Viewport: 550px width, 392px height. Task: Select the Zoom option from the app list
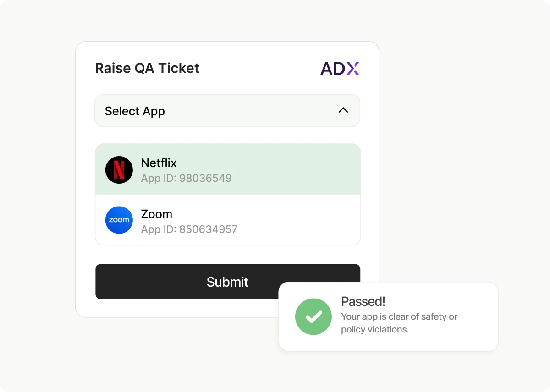coord(228,220)
